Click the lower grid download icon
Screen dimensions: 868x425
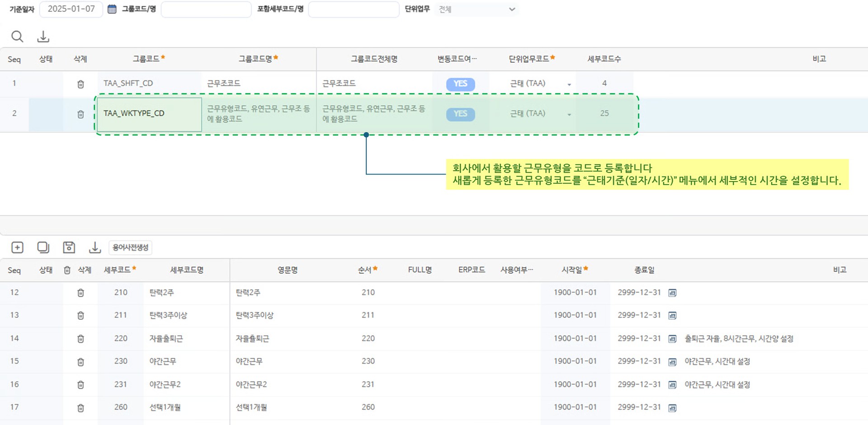click(x=94, y=248)
